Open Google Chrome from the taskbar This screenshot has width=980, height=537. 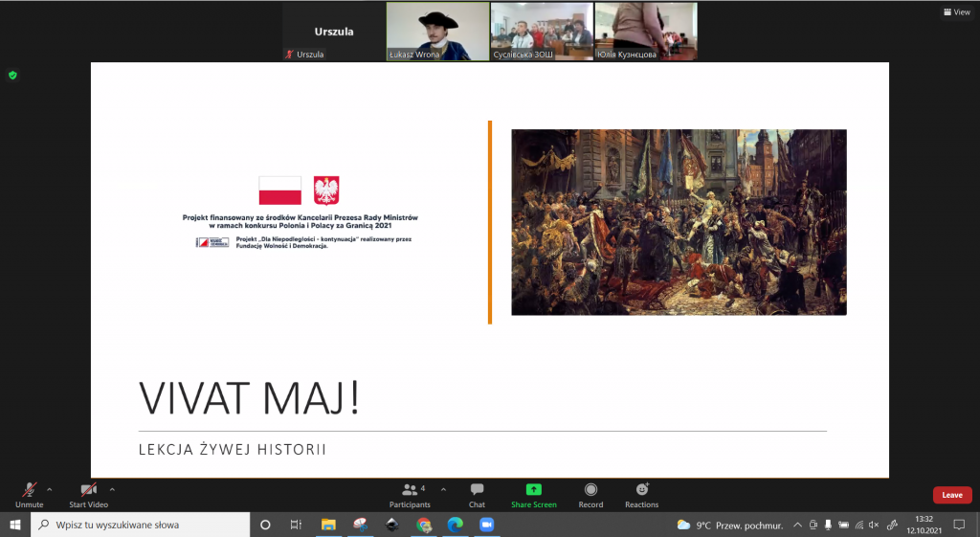point(424,525)
